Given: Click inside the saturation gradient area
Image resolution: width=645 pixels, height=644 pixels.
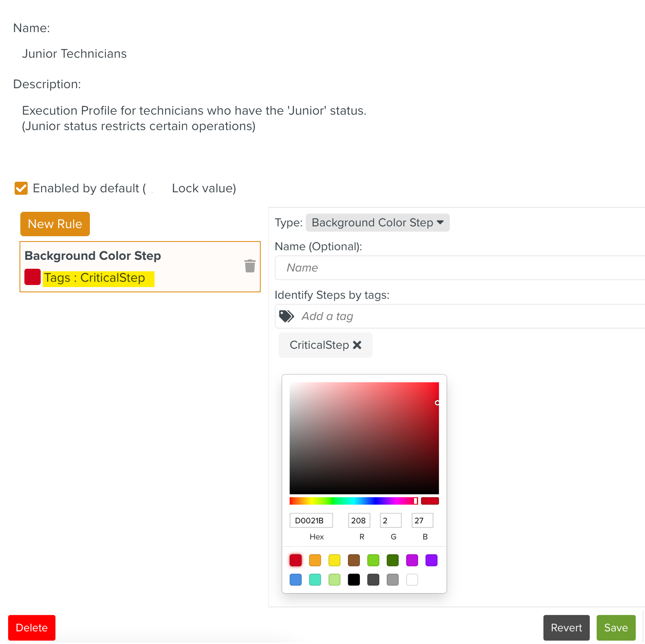Looking at the screenshot, I should (364, 438).
